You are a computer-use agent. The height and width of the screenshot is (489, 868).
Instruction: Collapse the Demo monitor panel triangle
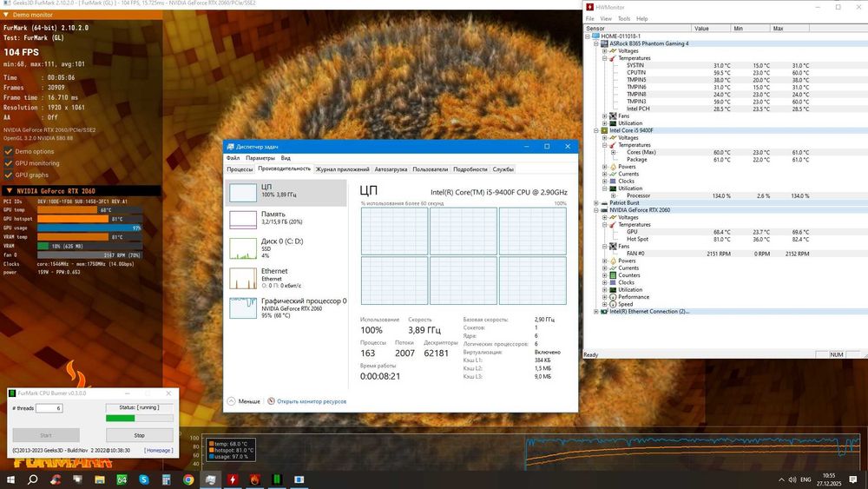tap(6, 15)
